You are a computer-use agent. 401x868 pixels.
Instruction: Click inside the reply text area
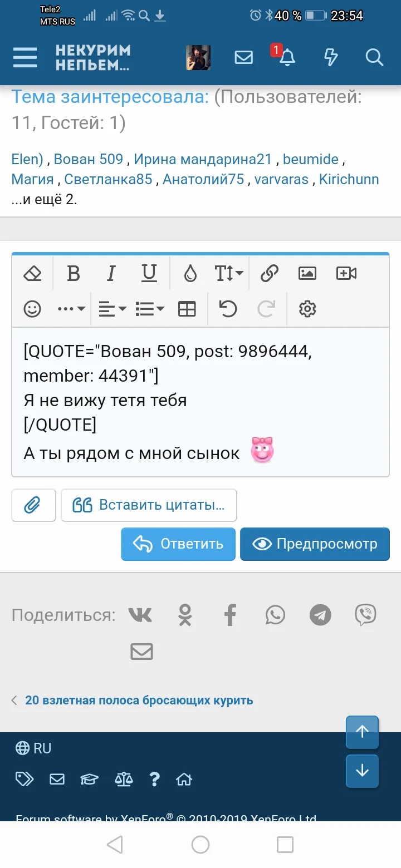pyautogui.click(x=200, y=402)
